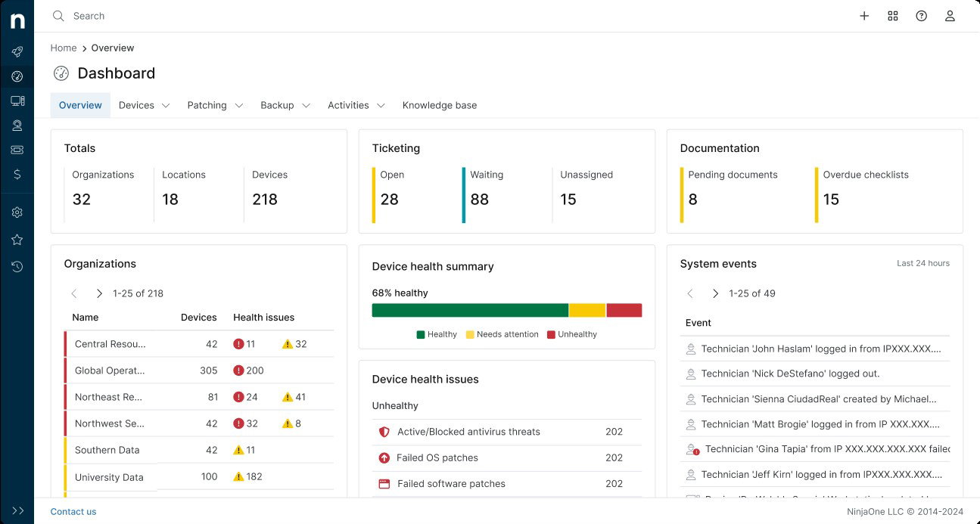Expand the Devices tab dropdown chevron
This screenshot has height=524, width=980.
163,105
